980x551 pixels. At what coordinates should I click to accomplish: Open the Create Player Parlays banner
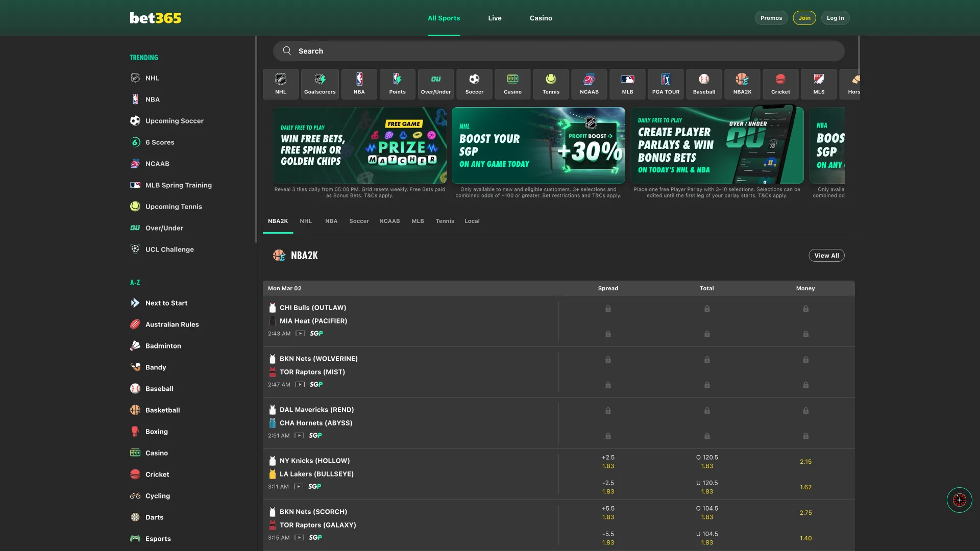pos(717,145)
